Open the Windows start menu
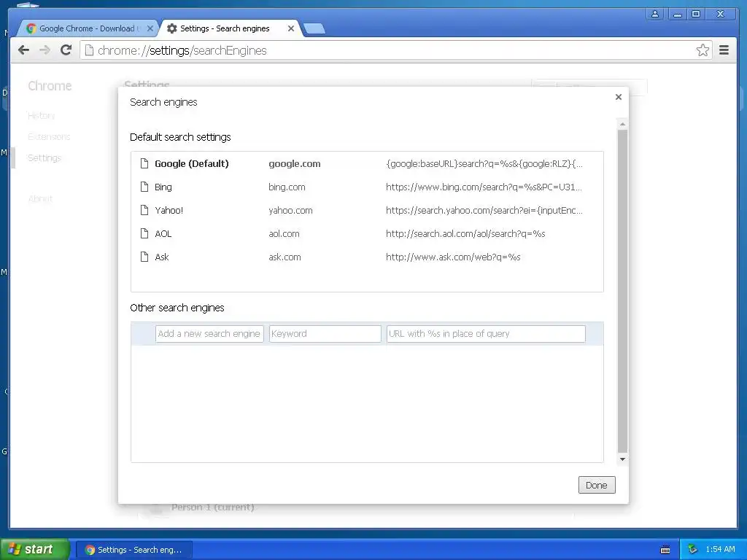Screen dimensions: 747x560 coord(34,550)
